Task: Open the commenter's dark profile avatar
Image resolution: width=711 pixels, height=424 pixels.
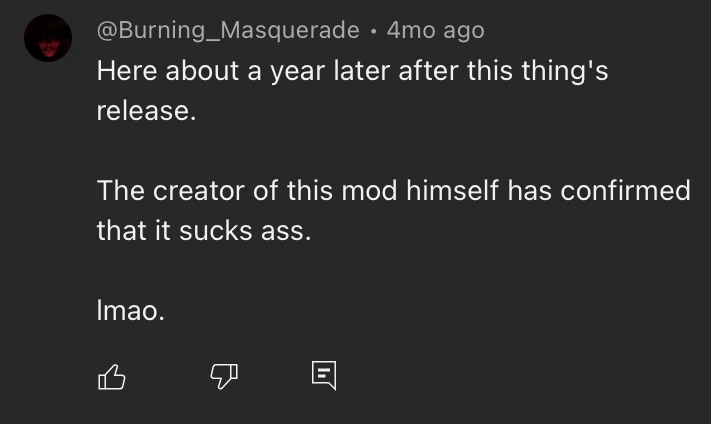Action: [x=48, y=39]
